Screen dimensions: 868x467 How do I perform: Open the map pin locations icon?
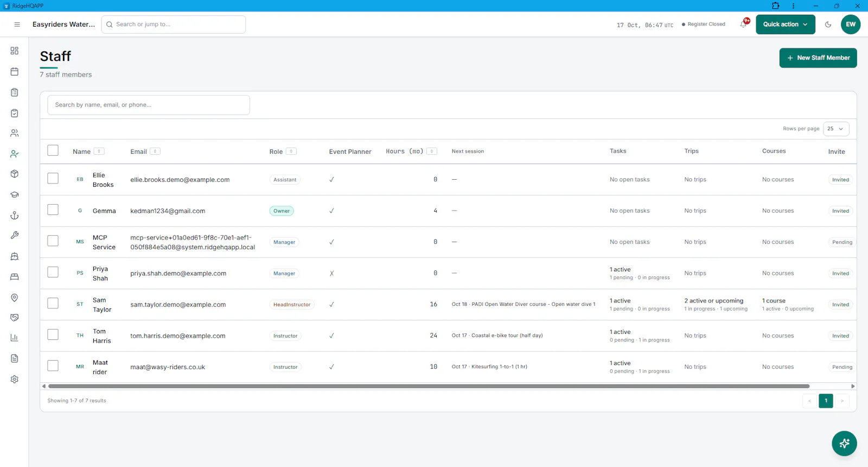click(15, 298)
